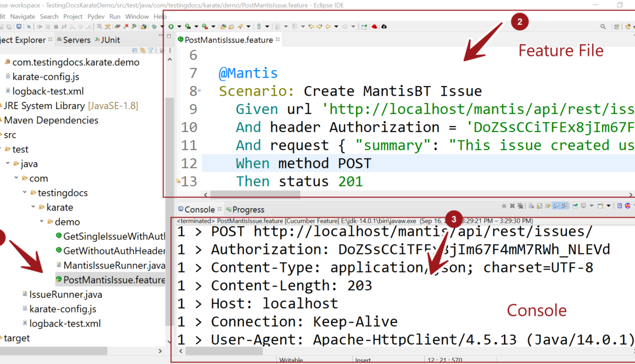
Task: Select the JUnit tab
Action: (x=107, y=40)
